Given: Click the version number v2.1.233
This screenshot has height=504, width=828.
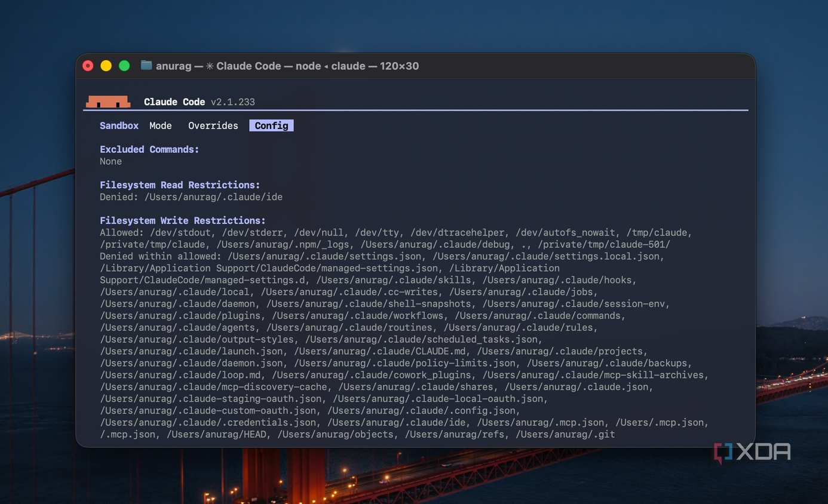Looking at the screenshot, I should pos(233,102).
